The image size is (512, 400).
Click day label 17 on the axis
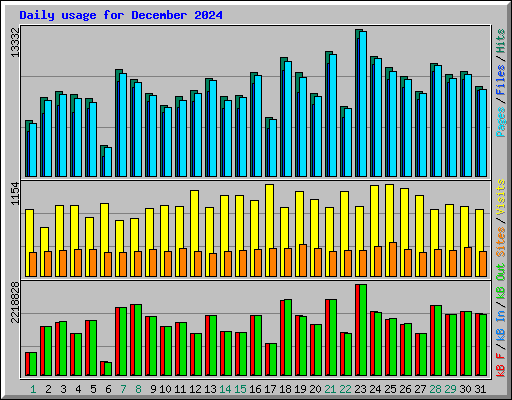[x=270, y=389]
